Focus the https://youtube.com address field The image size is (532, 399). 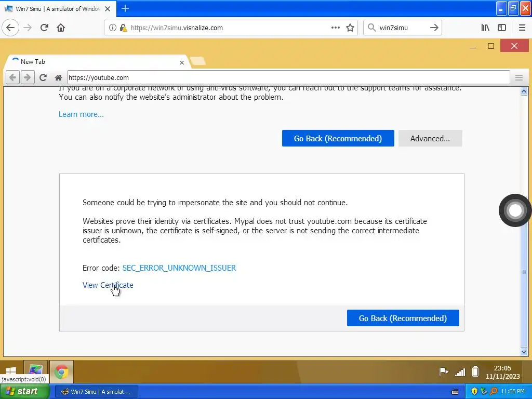click(x=288, y=78)
